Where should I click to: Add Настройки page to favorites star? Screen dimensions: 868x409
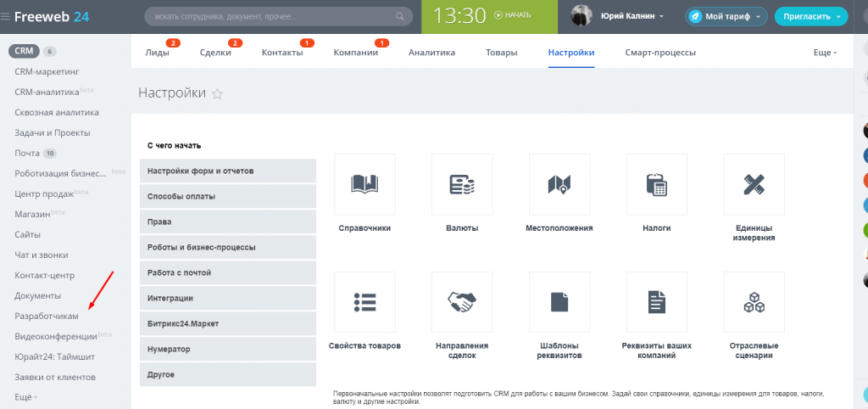[217, 94]
